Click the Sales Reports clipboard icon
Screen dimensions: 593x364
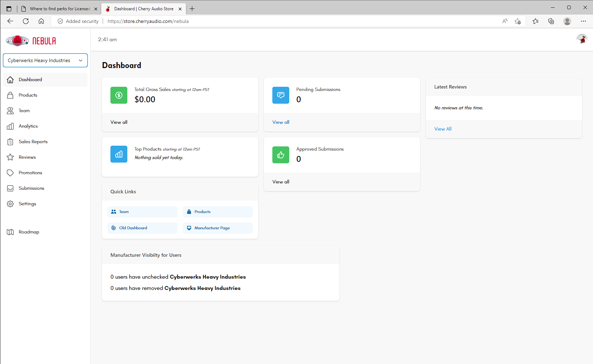pyautogui.click(x=10, y=142)
